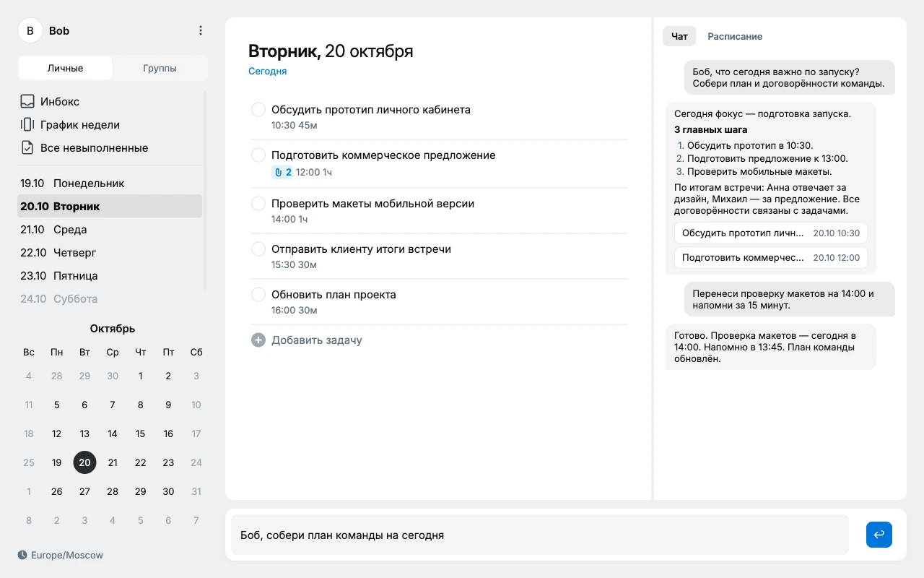Tick the 'Отправить клиенту итоги встречи' circle
This screenshot has width=924, height=578.
click(258, 249)
